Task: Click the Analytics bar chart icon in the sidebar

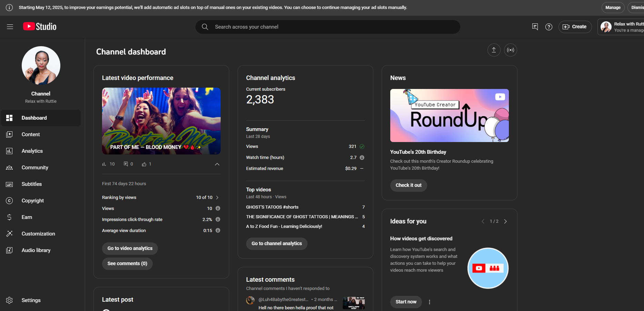Action: [9, 151]
